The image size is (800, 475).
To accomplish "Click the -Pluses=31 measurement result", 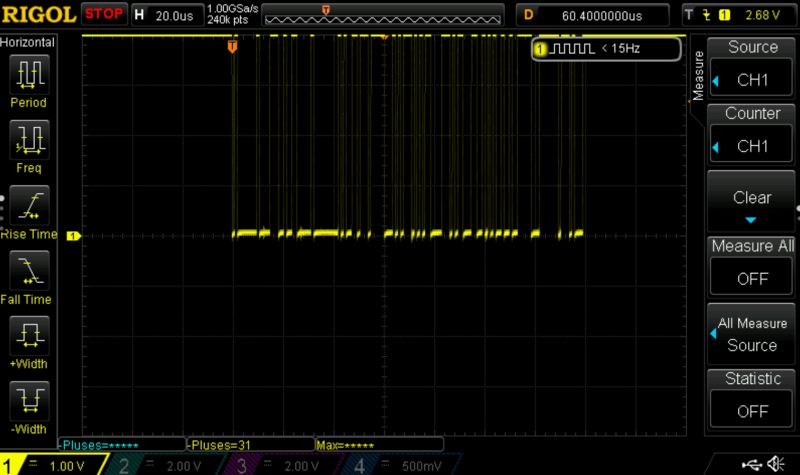I will tap(251, 445).
